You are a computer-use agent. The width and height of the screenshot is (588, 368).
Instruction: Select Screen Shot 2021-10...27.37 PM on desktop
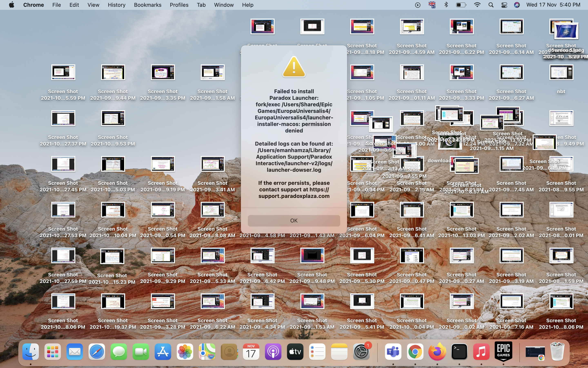[x=63, y=118]
